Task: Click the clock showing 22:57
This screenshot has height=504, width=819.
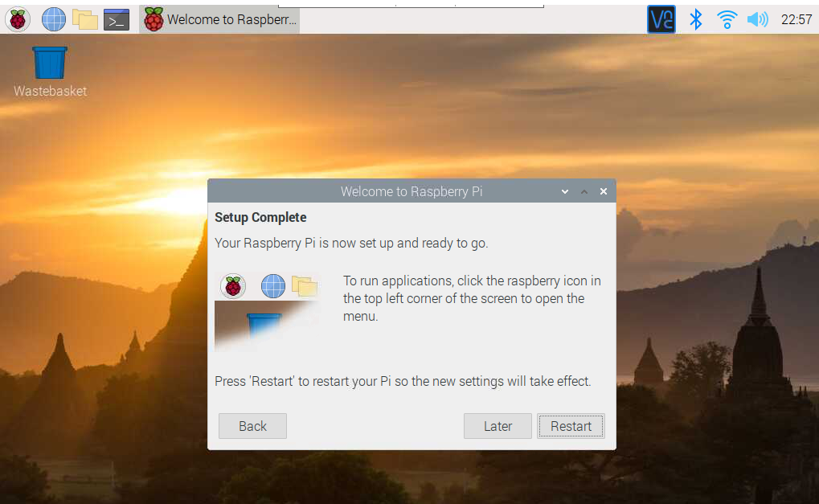Action: click(x=798, y=18)
